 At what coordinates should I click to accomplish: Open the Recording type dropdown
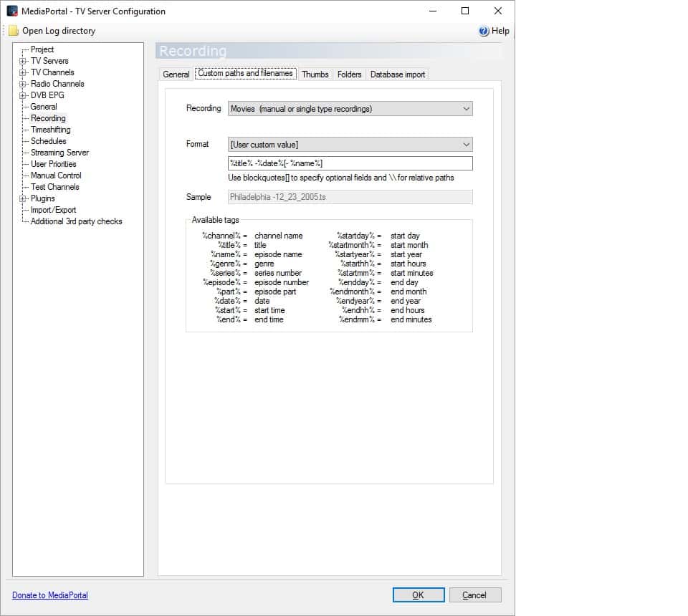pos(466,109)
